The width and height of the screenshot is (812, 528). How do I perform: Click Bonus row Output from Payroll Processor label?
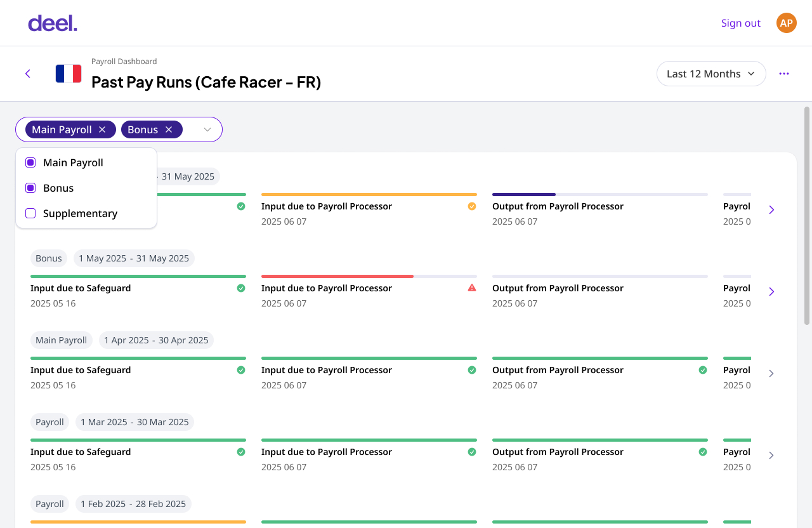pos(558,288)
